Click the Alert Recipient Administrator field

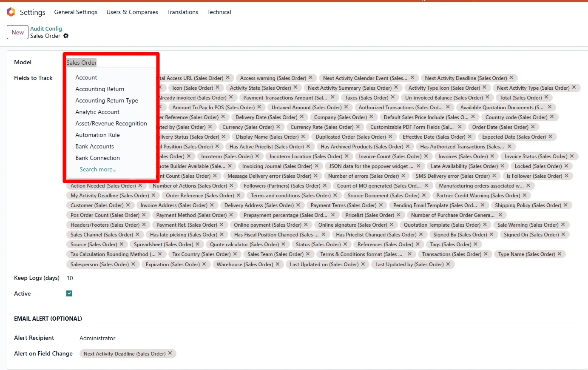point(97,338)
